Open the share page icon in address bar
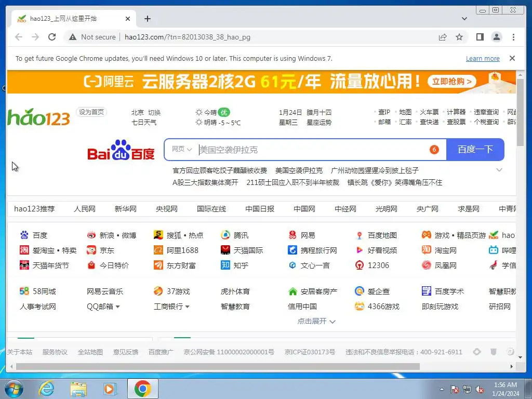Screen dimensions: 532x399 443,37
